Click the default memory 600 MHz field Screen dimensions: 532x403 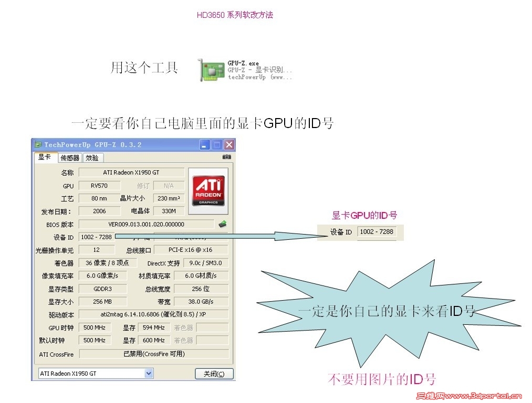154,340
